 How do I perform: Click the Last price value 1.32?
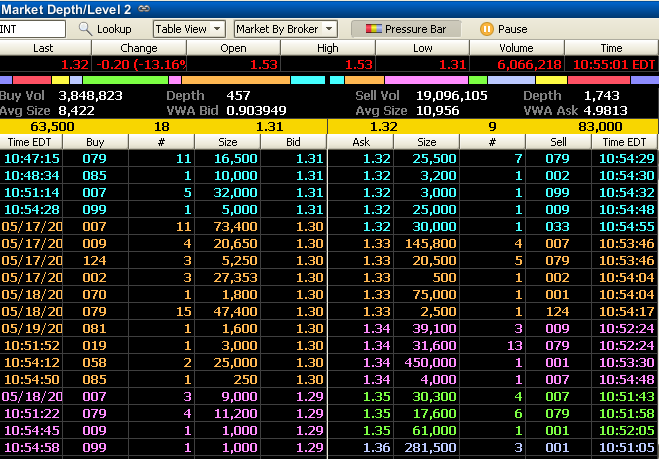(75, 64)
